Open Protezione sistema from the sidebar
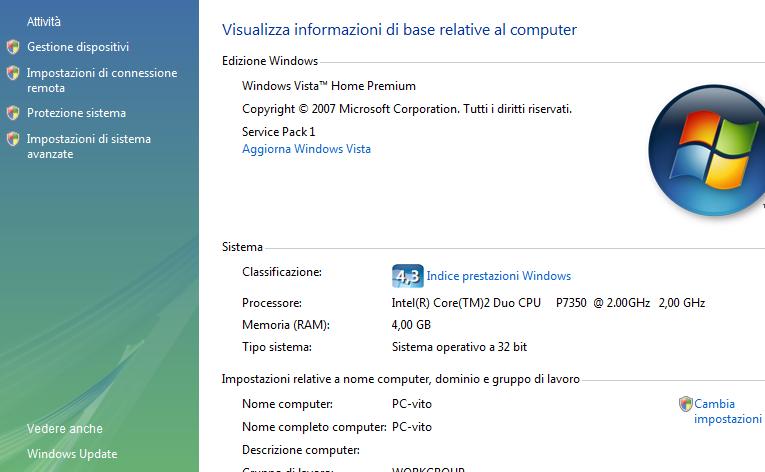Screen dimensions: 765x472 [x=76, y=113]
